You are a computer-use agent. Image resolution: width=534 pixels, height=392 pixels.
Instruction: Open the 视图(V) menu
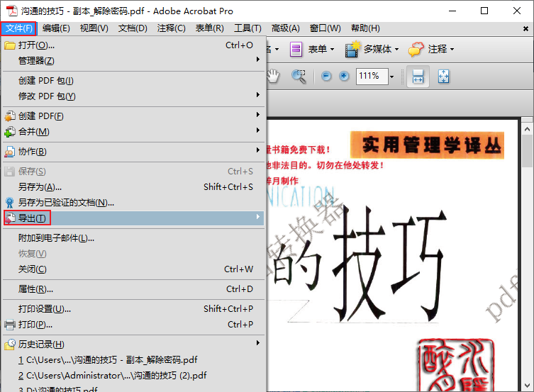(94, 28)
